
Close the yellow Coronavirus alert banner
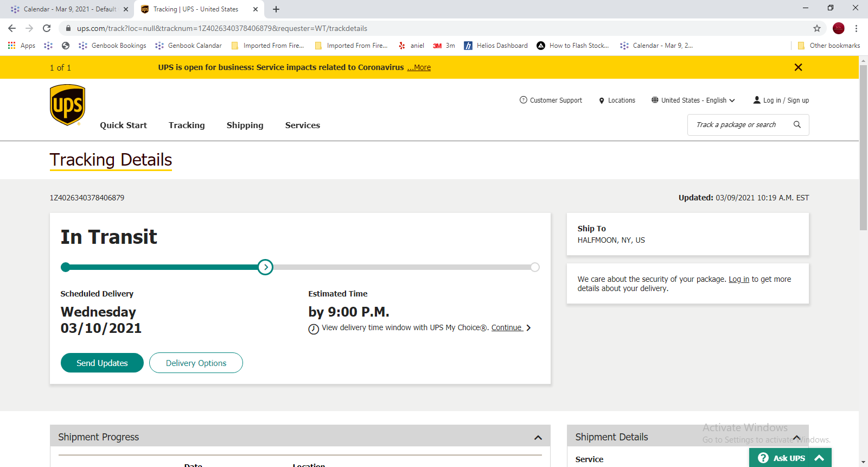tap(798, 67)
